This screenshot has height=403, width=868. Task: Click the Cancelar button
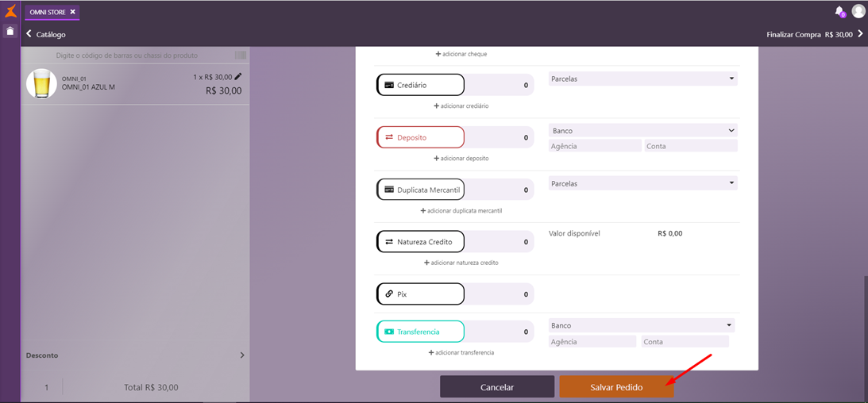click(x=497, y=387)
